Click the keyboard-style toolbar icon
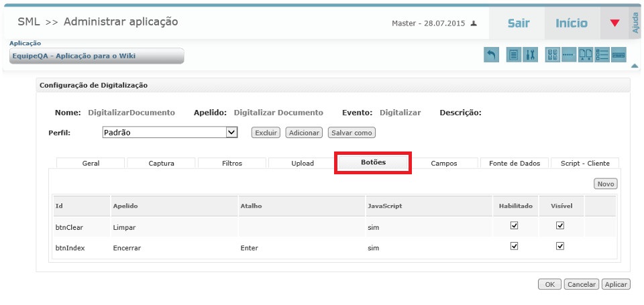This screenshot has width=644, height=305. tap(619, 56)
